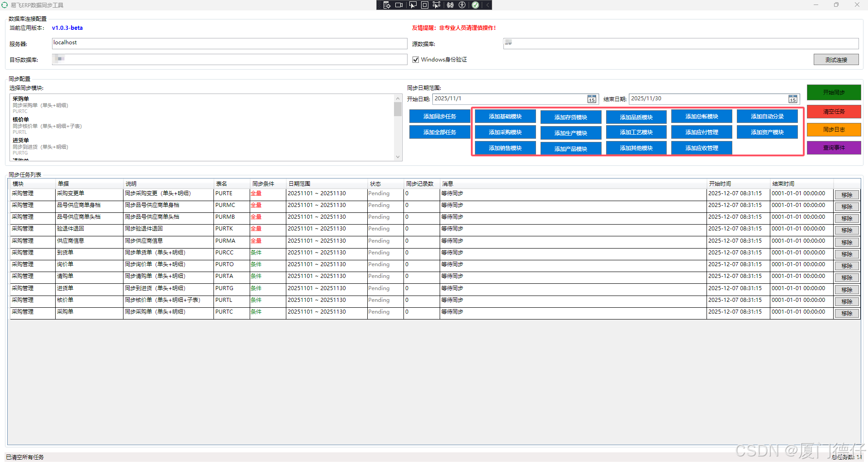This screenshot has height=465, width=868.
Task: Click 添加应收管理 button
Action: [702, 148]
